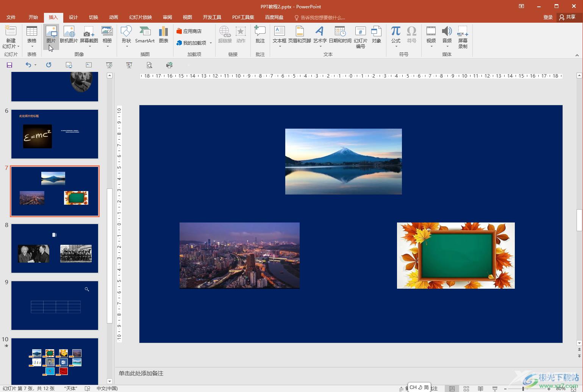Expand 我的加载项 dropdown arrow

coord(211,43)
